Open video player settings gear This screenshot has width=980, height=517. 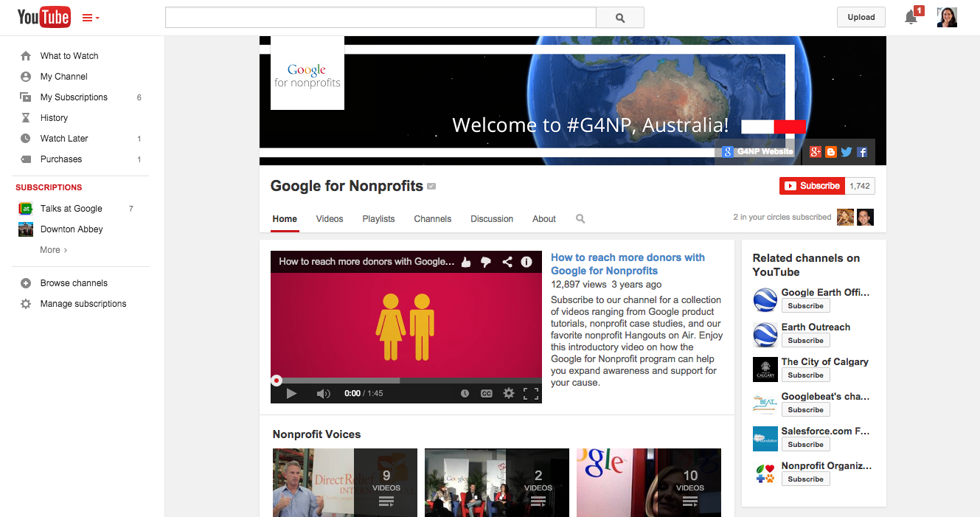pos(508,393)
